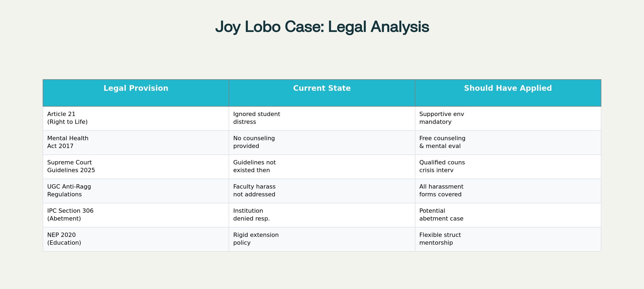Image resolution: width=644 pixels, height=289 pixels.
Task: Select the 'UGC Anti-Ragg Regulations' cell
Action: pos(69,191)
